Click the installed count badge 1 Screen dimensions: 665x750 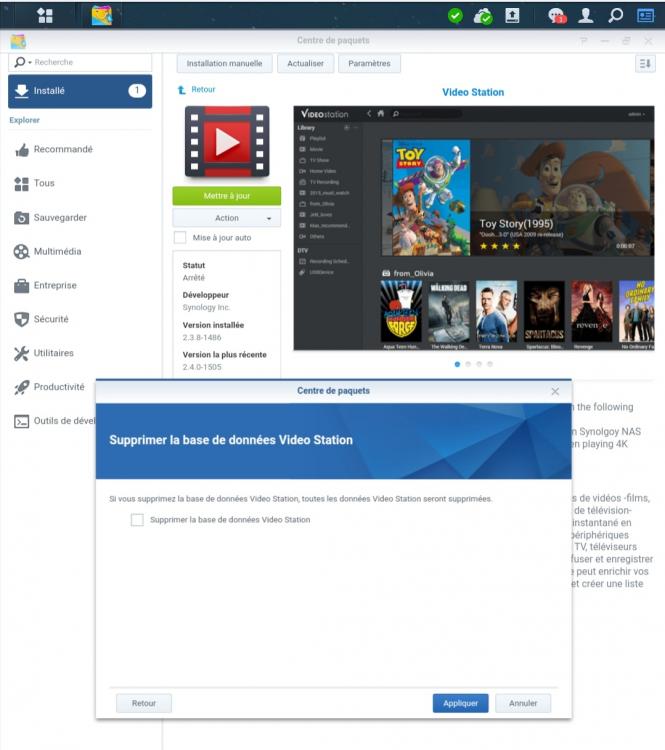(137, 91)
